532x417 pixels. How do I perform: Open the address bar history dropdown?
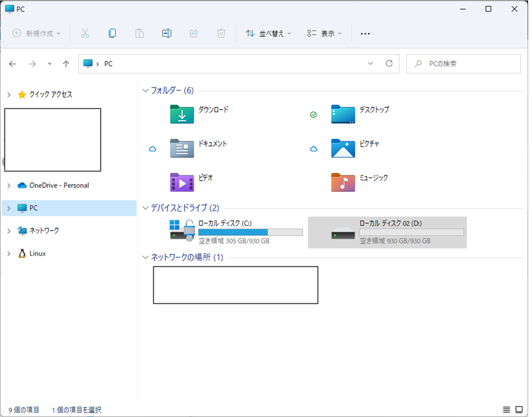(x=371, y=64)
